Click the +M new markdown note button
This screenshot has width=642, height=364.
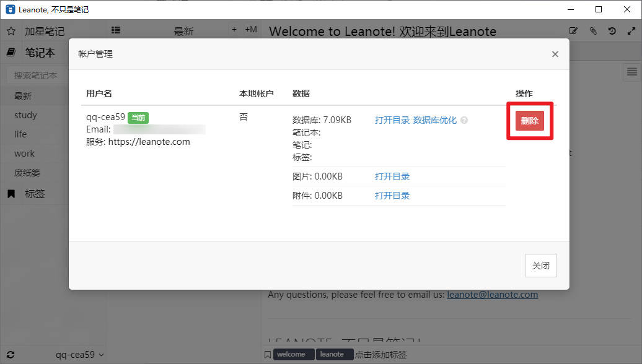point(251,30)
